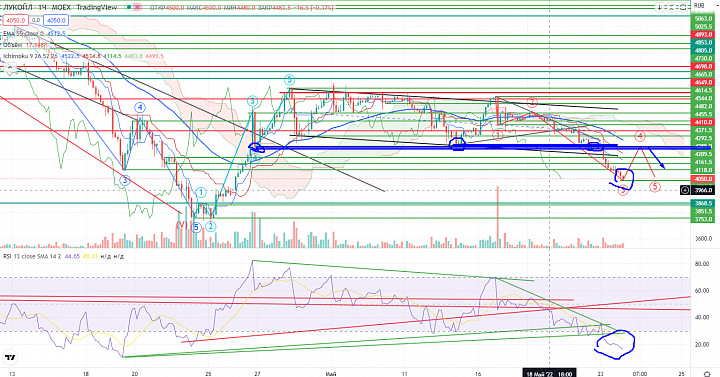Click the 4730.0 price level label
The image size is (720, 377).
(x=703, y=59)
